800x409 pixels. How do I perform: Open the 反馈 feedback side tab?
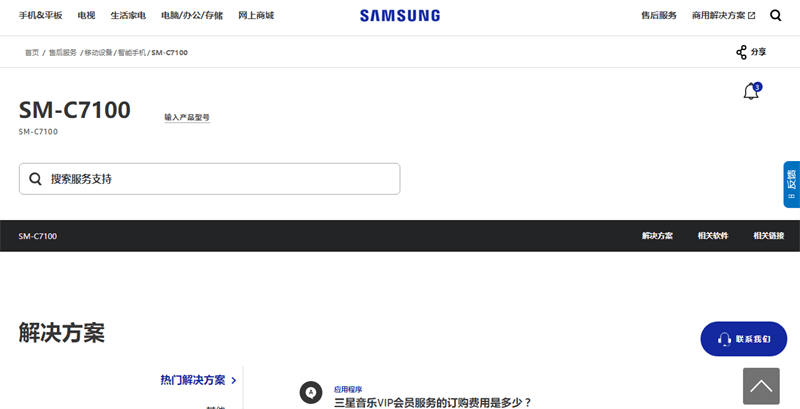tap(792, 184)
